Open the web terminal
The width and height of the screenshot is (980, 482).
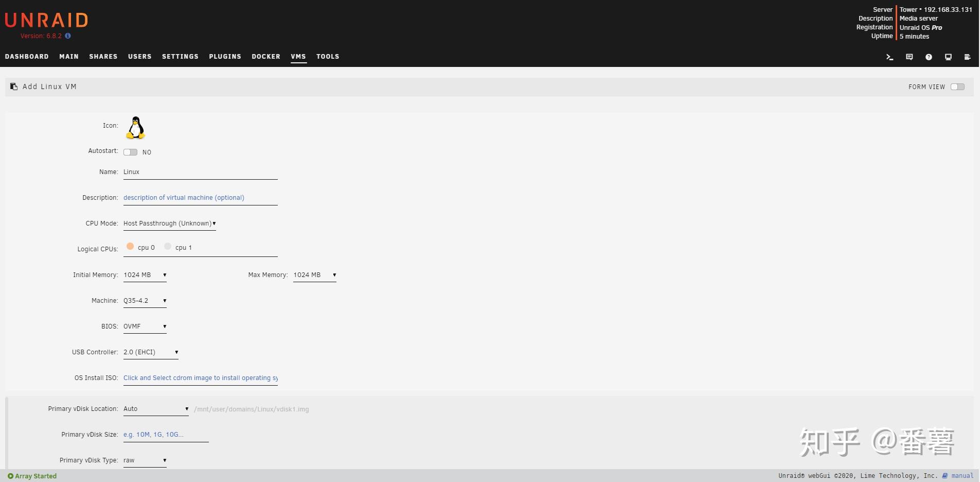(889, 57)
